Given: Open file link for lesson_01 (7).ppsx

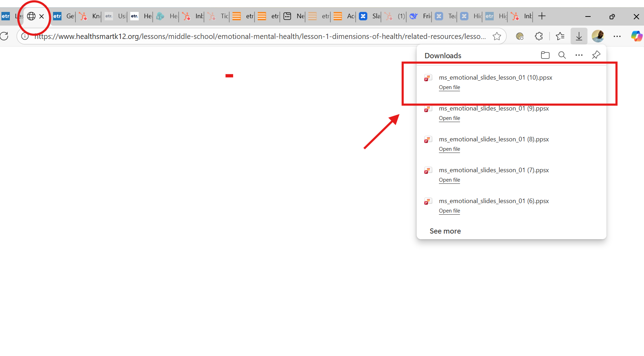Looking at the screenshot, I should click(449, 180).
